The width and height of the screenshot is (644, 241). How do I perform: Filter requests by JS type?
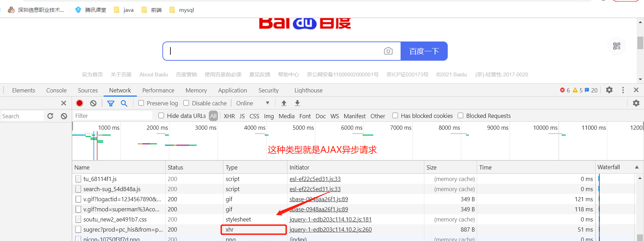(x=242, y=116)
